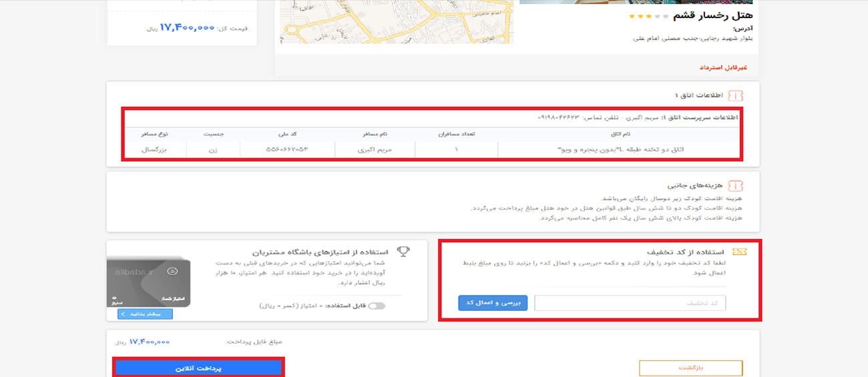Click the استفاده از امتیازهای باشگاه مشتریان heading
This screenshot has height=377, width=868.
tap(321, 252)
